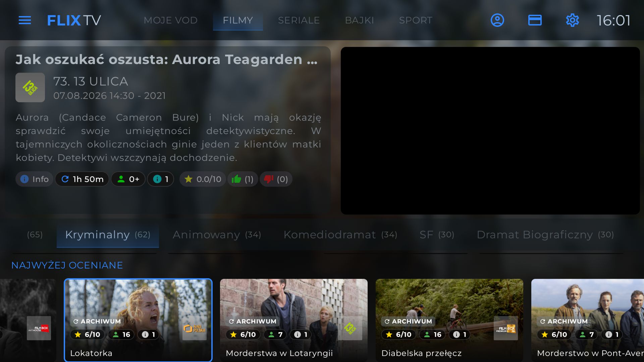Click the FLIX TV logo
This screenshot has width=644, height=362.
click(74, 20)
